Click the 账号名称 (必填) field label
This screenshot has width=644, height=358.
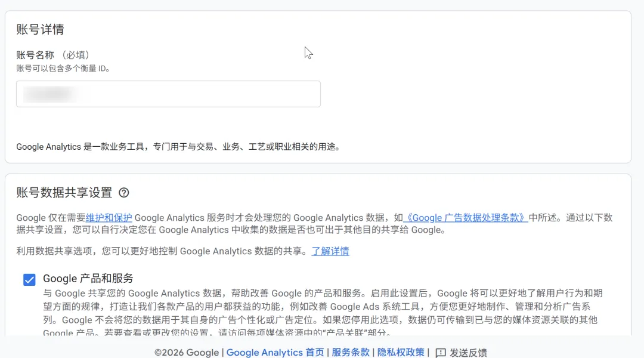[x=53, y=55]
